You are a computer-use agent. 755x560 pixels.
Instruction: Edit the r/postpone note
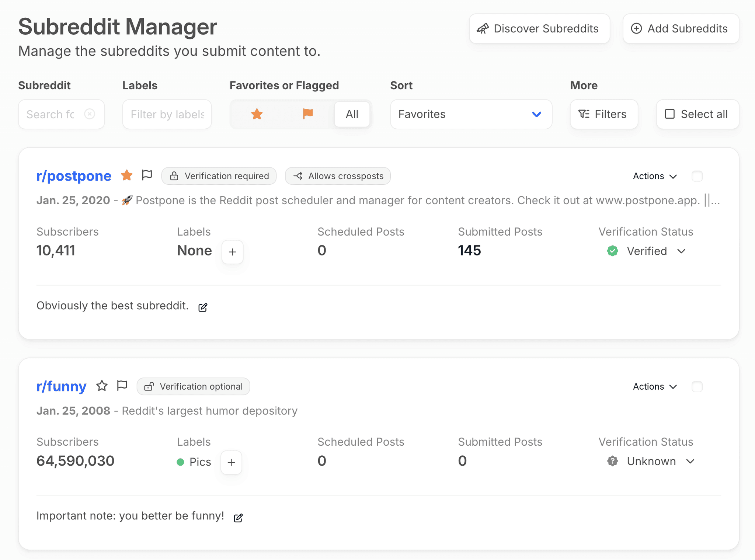pos(203,307)
